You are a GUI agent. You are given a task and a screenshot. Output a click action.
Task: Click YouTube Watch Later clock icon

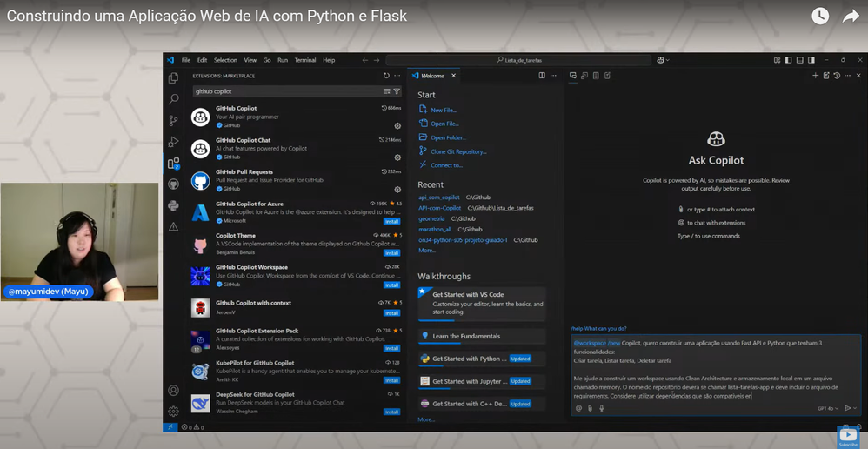pos(820,16)
